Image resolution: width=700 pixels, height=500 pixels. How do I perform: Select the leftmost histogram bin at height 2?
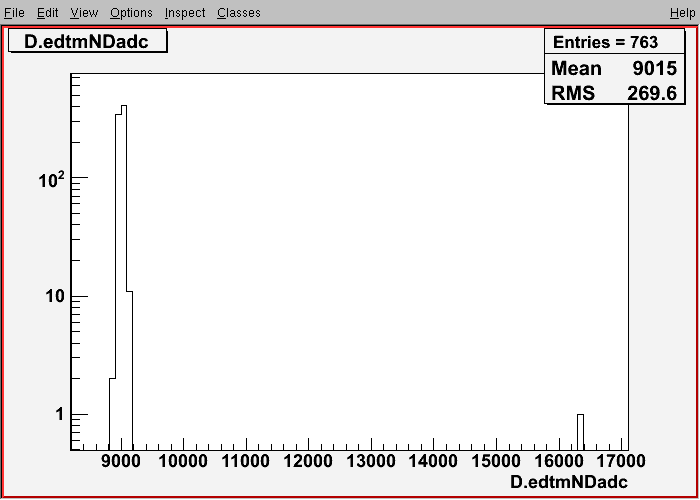112,414
